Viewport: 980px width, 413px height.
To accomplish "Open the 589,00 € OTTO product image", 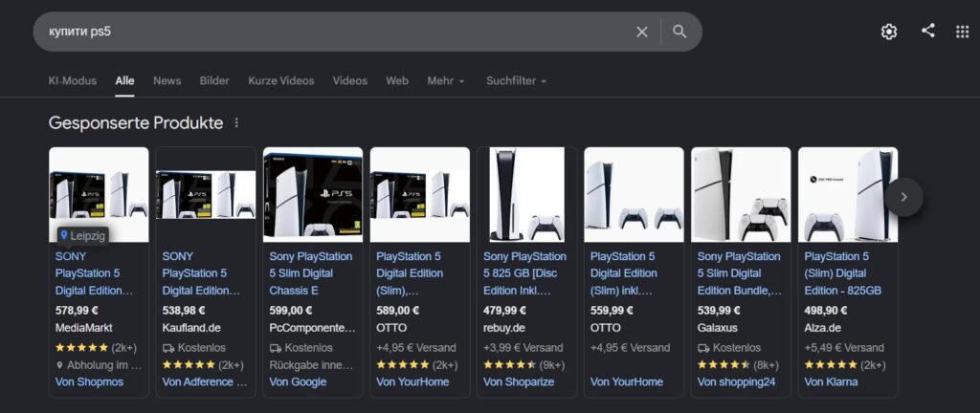I will (420, 194).
